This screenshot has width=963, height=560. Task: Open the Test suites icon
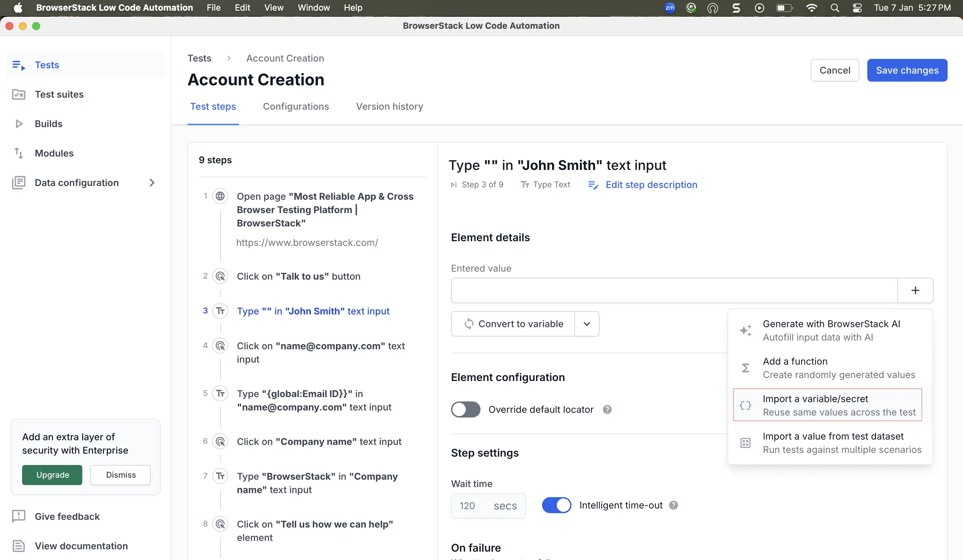pyautogui.click(x=18, y=94)
